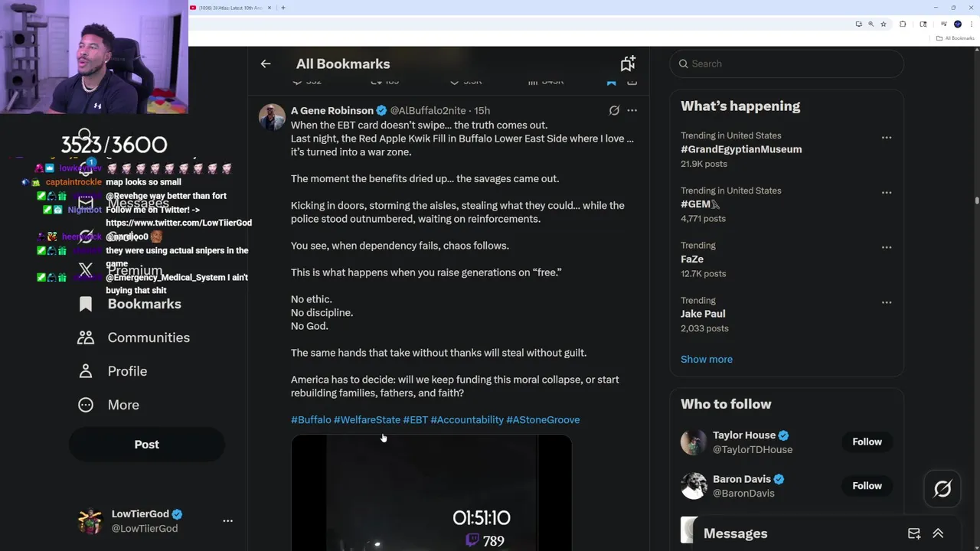Expand the Messages drawer

click(x=938, y=533)
